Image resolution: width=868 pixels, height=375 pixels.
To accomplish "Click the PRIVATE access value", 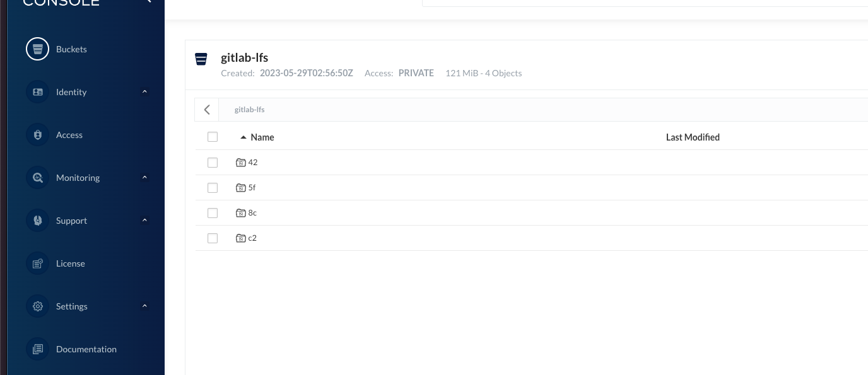I will tap(416, 73).
